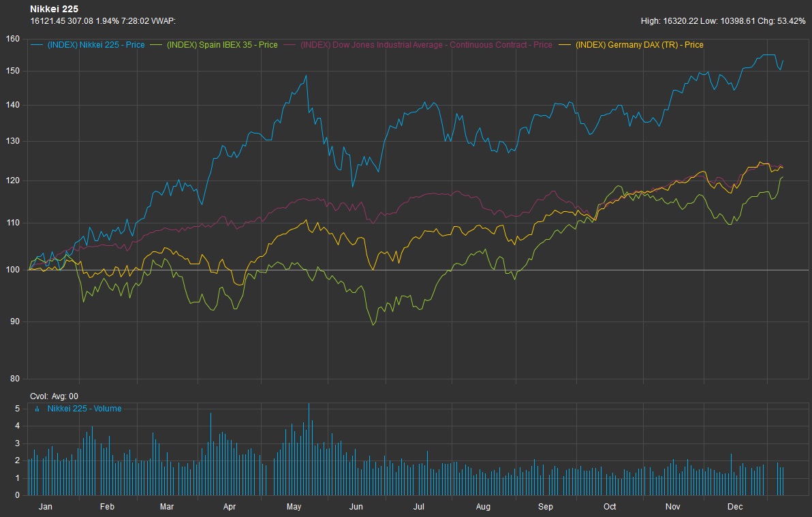The height and width of the screenshot is (517, 812).
Task: Click the Dec label on the time axis
Action: pos(734,507)
